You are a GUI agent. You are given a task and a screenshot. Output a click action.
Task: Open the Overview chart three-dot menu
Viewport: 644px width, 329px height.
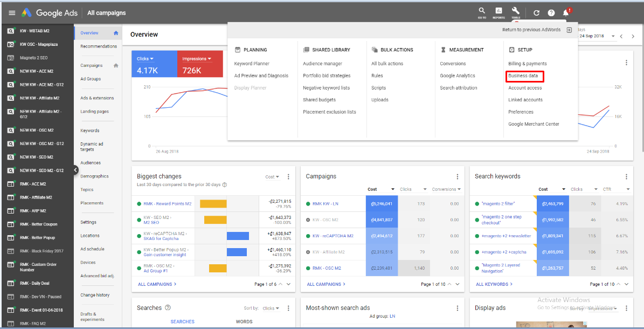626,63
